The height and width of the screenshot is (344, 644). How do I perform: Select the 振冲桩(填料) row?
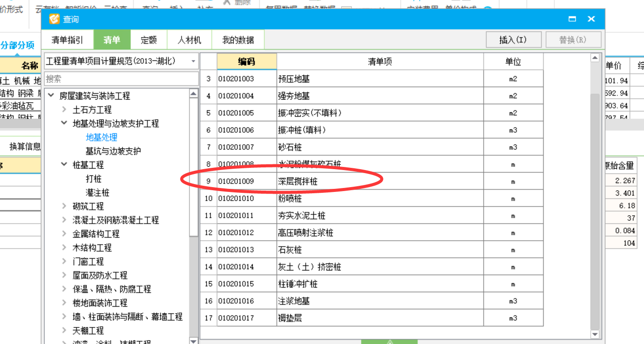pos(372,130)
